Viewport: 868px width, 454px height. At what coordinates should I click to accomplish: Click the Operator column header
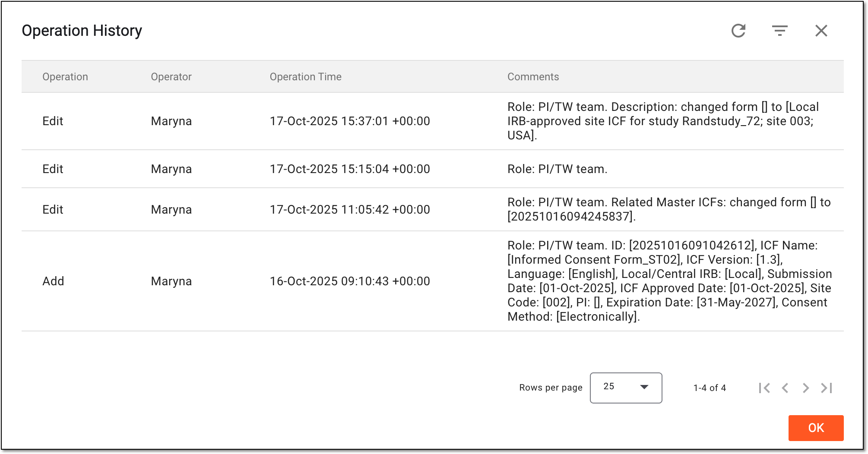click(171, 77)
